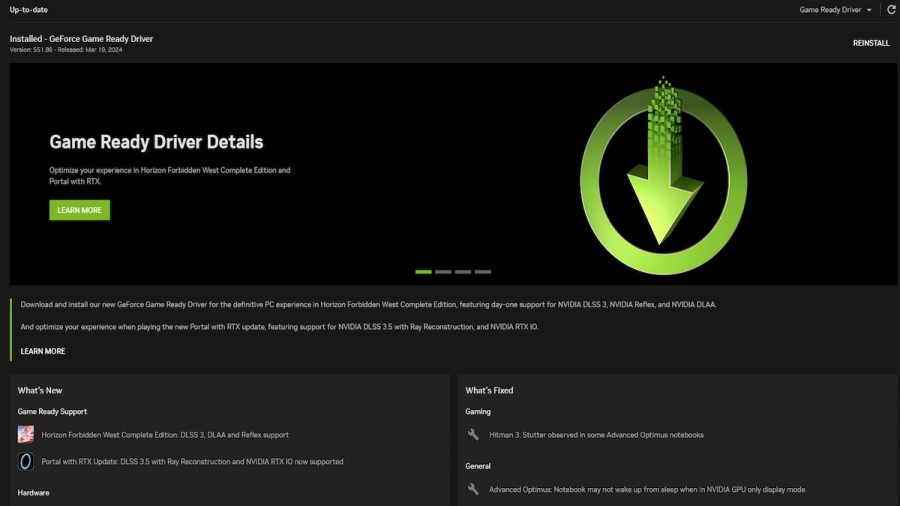Jump to the third banner slide indicator
The height and width of the screenshot is (506, 900).
click(463, 271)
